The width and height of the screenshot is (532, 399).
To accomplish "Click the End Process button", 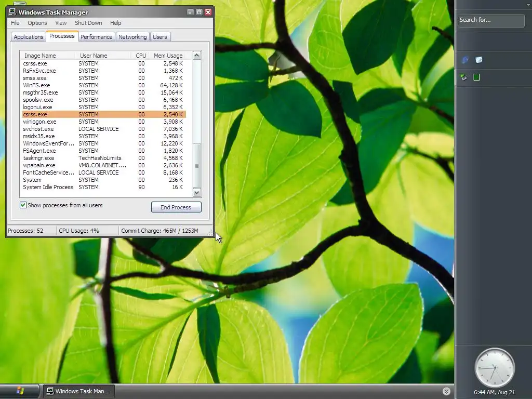I will (176, 207).
